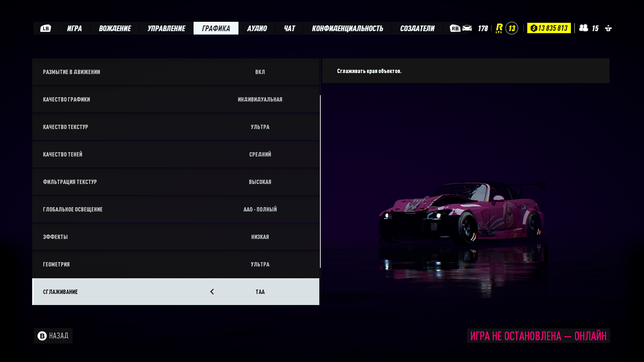This screenshot has width=644, height=362.
Task: Click the 15 players count number
Action: click(x=595, y=28)
